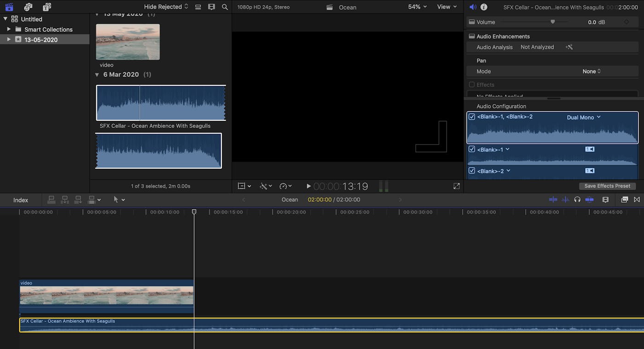This screenshot has width=644, height=349.
Task: Open the Hide Rejected filter dropdown
Action: pyautogui.click(x=166, y=7)
